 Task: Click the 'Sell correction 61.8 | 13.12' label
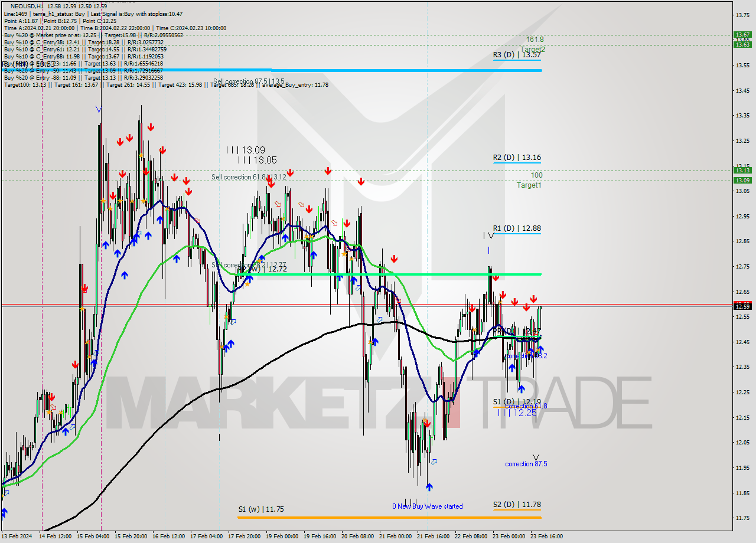249,177
